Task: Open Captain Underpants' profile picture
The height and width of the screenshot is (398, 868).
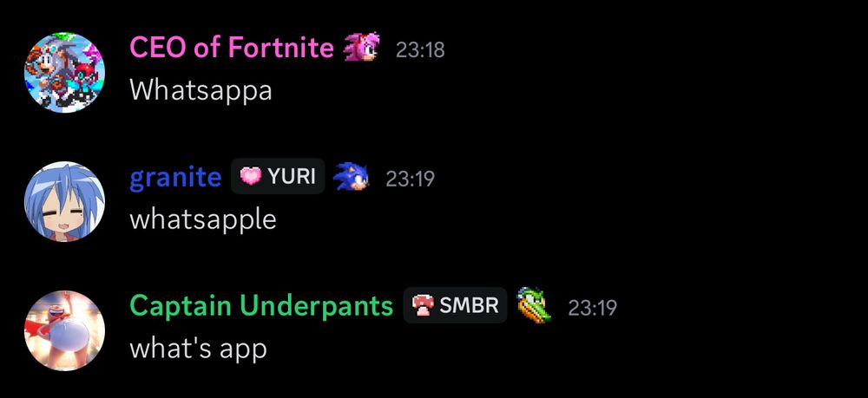Action: coord(65,330)
